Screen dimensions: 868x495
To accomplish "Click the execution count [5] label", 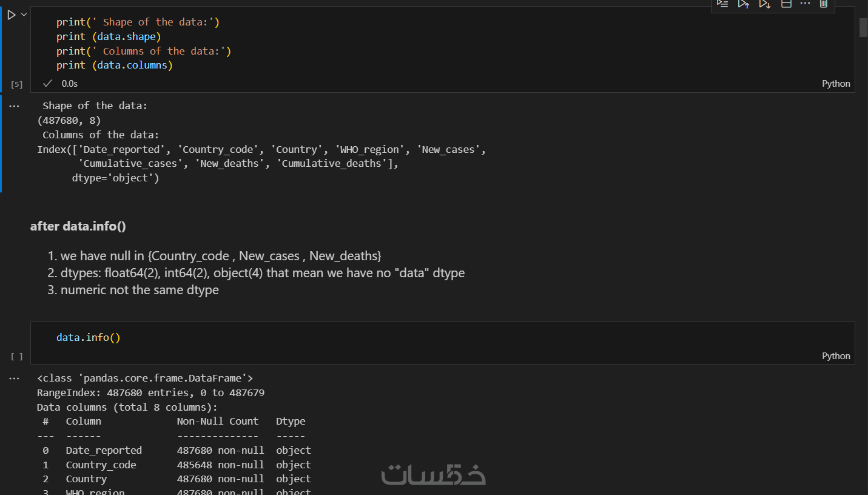I will point(16,84).
